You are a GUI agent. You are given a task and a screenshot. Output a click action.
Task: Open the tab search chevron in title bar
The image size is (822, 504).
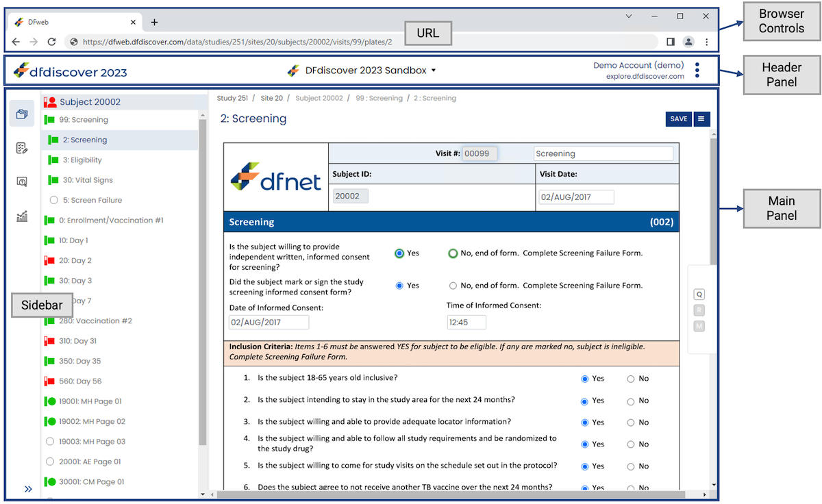tap(629, 16)
